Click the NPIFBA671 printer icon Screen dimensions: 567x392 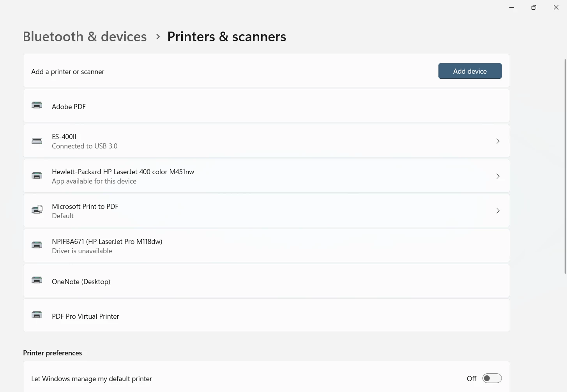37,245
